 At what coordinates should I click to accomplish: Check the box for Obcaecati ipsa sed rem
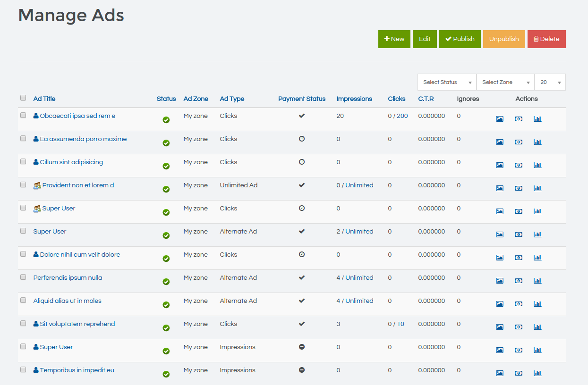pyautogui.click(x=23, y=115)
